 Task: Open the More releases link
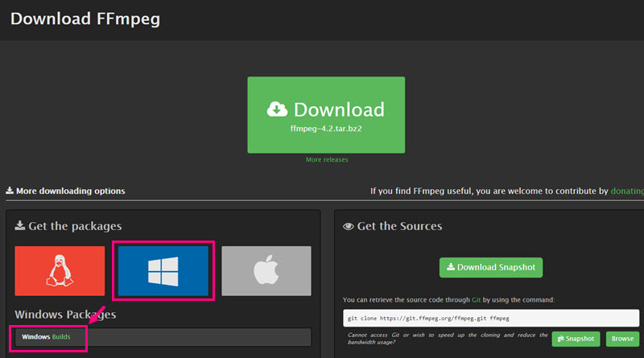click(x=327, y=160)
